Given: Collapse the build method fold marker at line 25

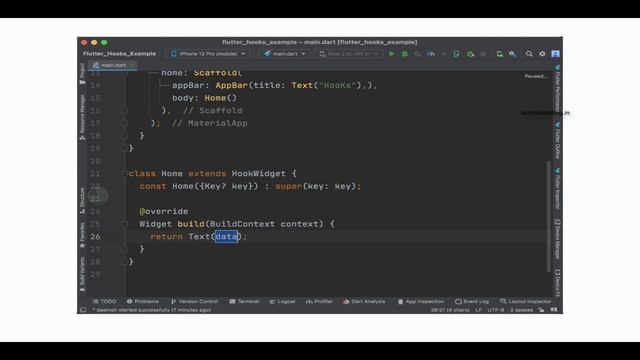Looking at the screenshot, I should (124, 224).
